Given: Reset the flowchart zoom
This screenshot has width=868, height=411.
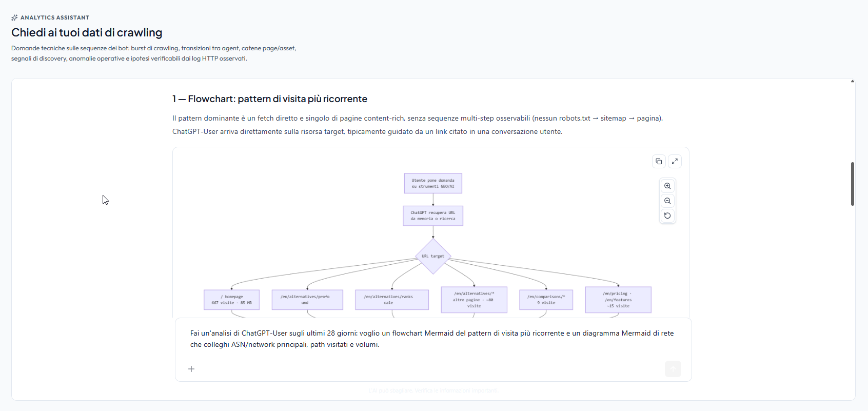Looking at the screenshot, I should pyautogui.click(x=667, y=216).
